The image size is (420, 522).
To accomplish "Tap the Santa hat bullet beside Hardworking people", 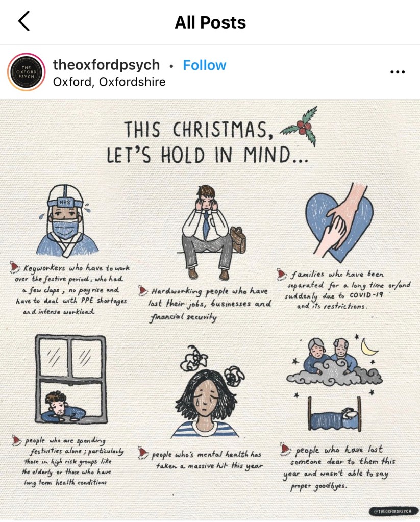I will pos(142,291).
